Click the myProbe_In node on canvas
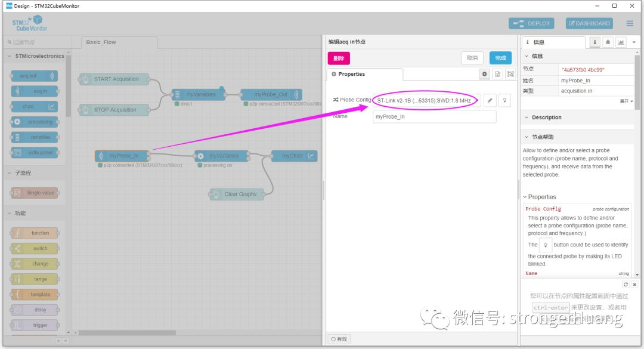The width and height of the screenshot is (644, 349). pyautogui.click(x=122, y=156)
